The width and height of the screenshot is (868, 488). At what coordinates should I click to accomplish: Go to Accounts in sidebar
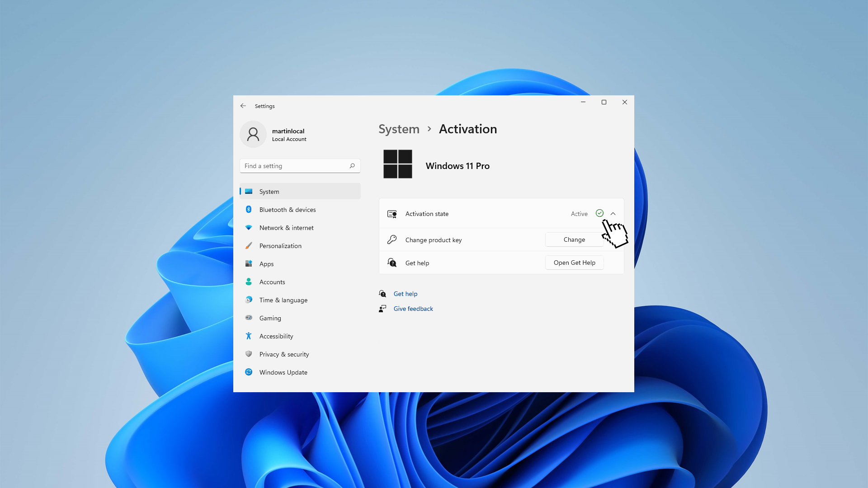point(272,282)
